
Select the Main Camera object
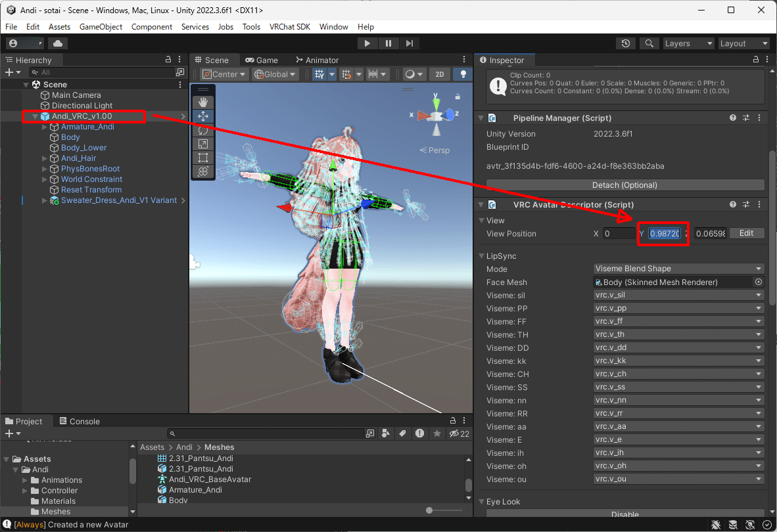[x=76, y=95]
